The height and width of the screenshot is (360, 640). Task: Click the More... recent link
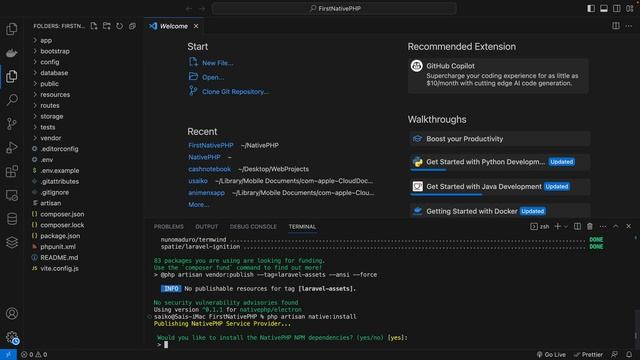click(x=198, y=204)
